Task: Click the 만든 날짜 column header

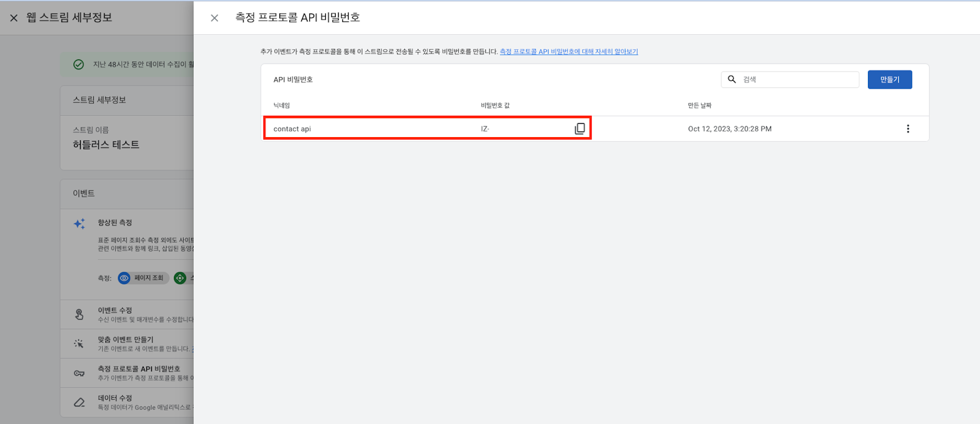Action: (699, 105)
